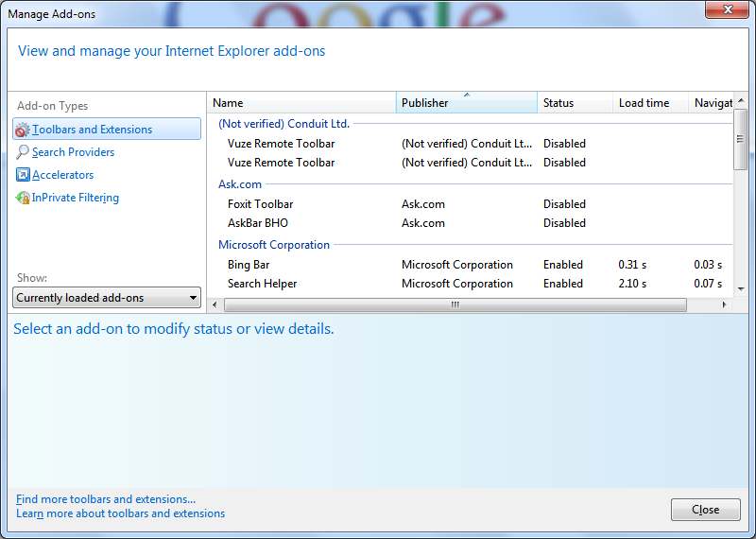Select the Search Helper add-on
This screenshot has height=539, width=756.
pos(470,284)
